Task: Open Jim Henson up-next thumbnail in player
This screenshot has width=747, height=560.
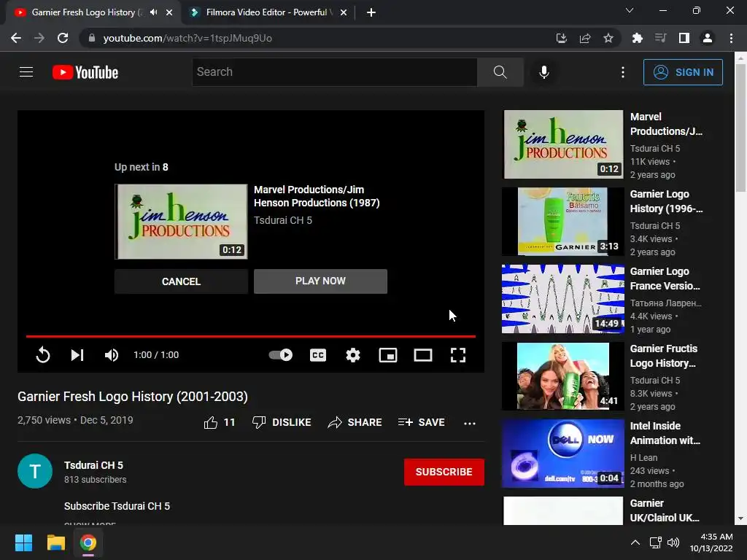Action: [181, 222]
